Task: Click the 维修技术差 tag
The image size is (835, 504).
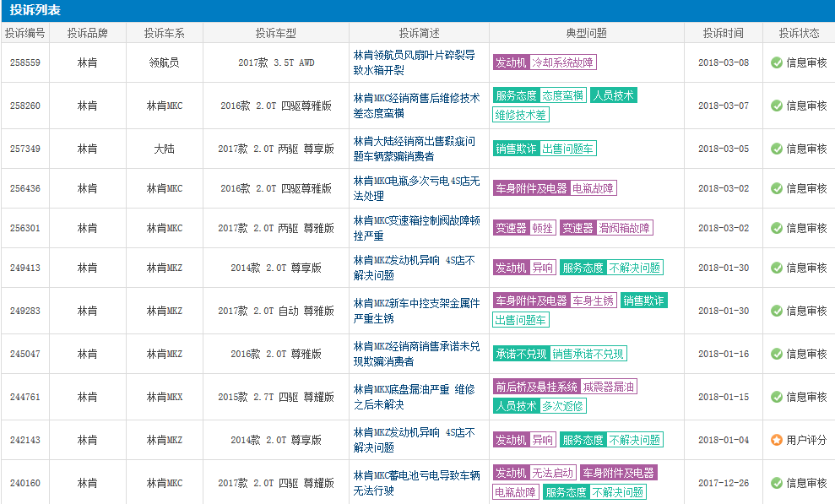Action: pyautogui.click(x=521, y=115)
